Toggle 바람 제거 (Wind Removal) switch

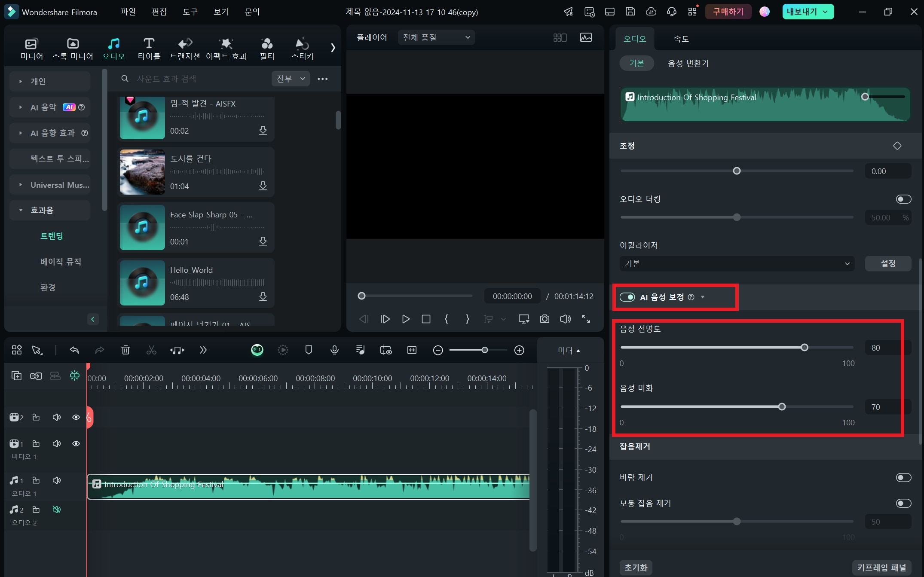903,477
